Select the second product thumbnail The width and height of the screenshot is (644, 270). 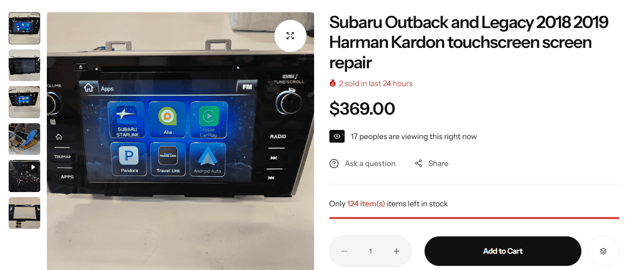[x=24, y=65]
